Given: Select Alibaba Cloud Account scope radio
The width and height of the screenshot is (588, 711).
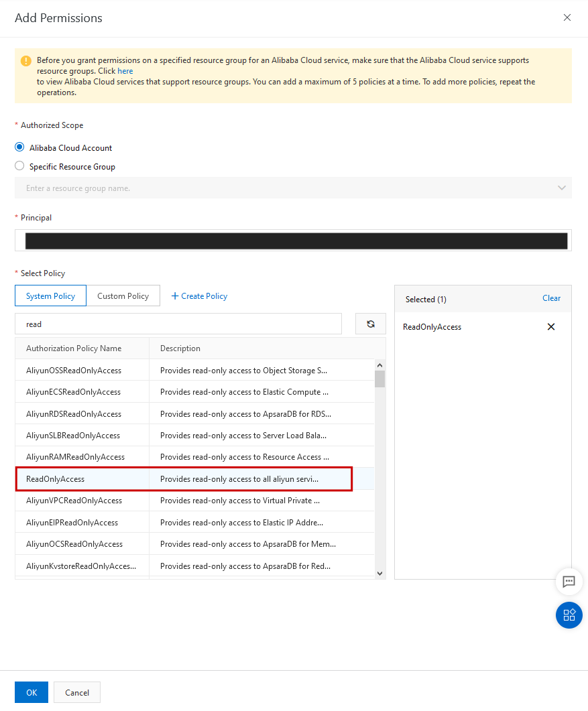Looking at the screenshot, I should click(x=19, y=147).
